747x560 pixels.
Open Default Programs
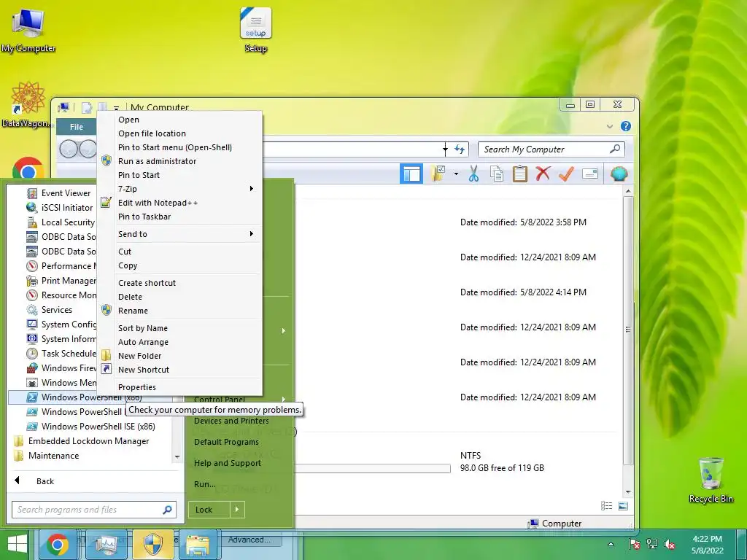(226, 442)
